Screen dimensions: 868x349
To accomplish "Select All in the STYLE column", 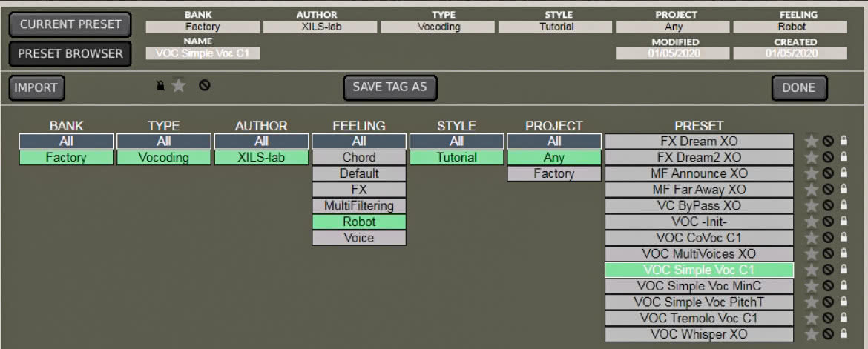I will (457, 142).
